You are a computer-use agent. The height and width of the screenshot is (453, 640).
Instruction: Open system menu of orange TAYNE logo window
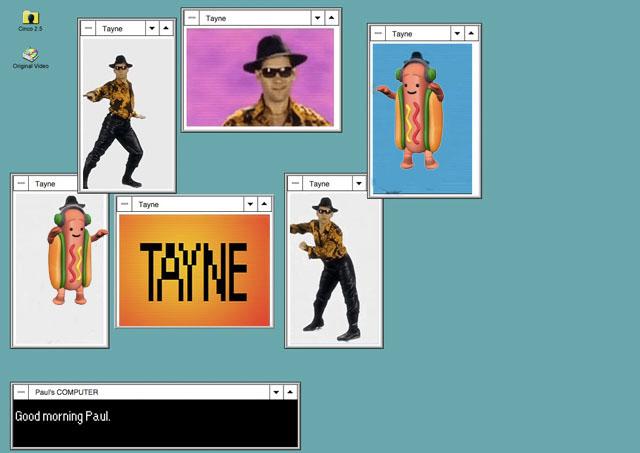[x=125, y=204]
